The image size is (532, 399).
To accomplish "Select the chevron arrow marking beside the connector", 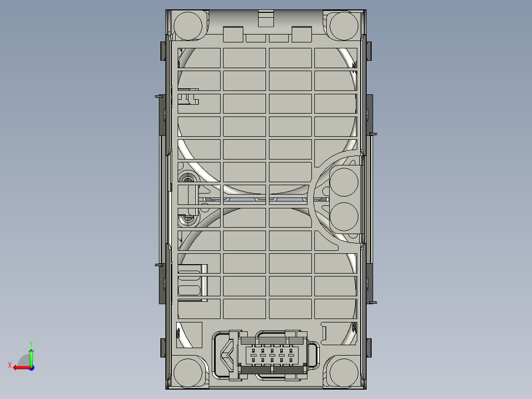I will pos(228,356).
